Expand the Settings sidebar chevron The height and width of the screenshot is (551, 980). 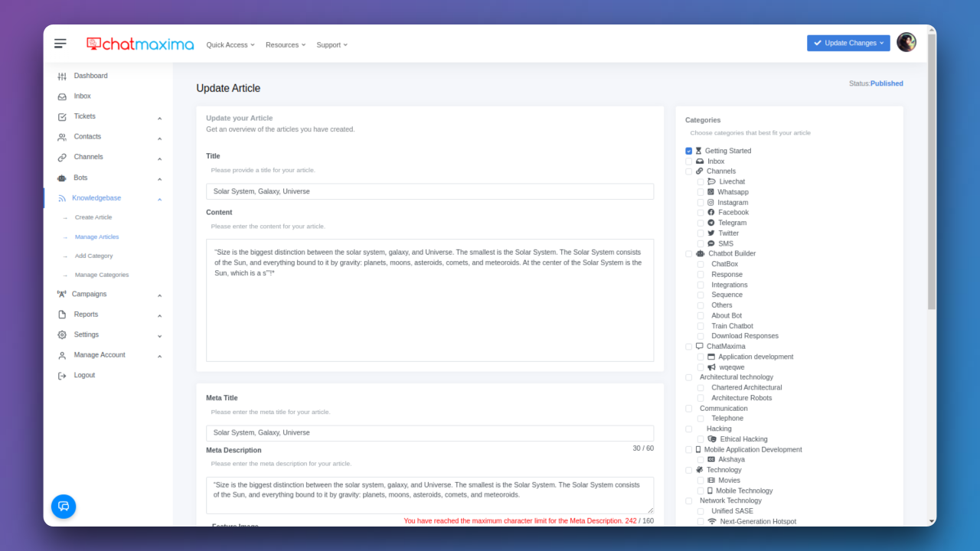pyautogui.click(x=159, y=336)
